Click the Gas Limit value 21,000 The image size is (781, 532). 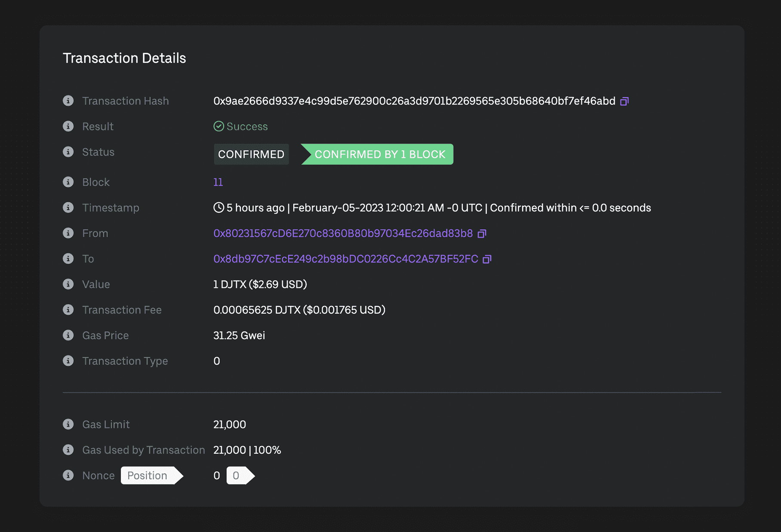tap(230, 425)
